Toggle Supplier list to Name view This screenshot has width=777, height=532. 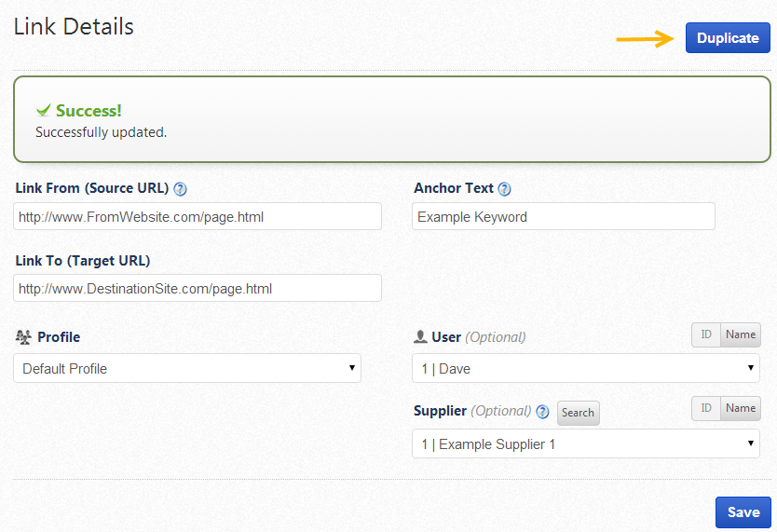(x=741, y=408)
